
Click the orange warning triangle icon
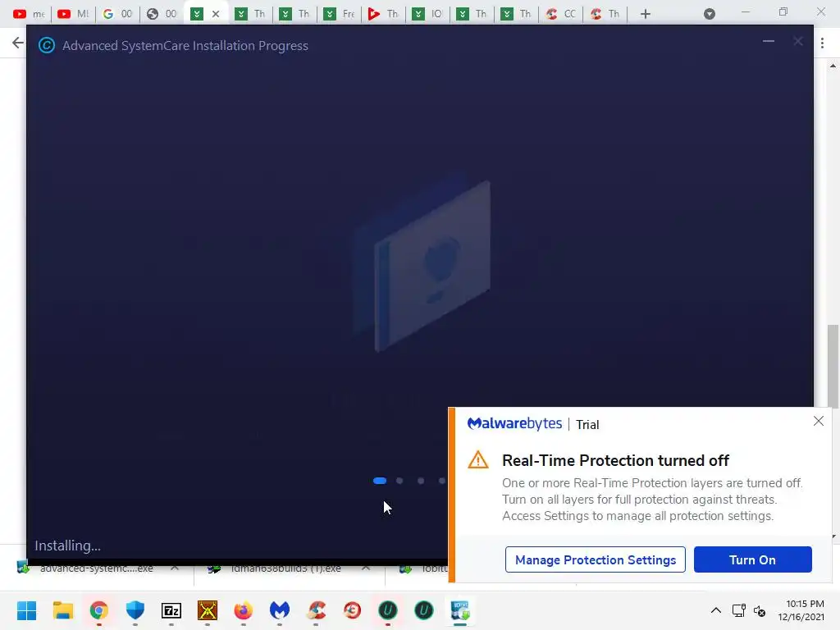pos(478,460)
